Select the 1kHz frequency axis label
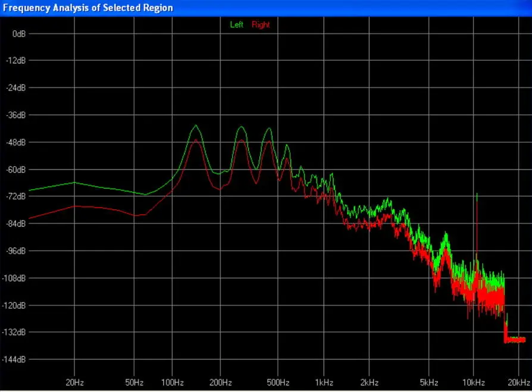This screenshot has height=392, width=532. click(324, 382)
